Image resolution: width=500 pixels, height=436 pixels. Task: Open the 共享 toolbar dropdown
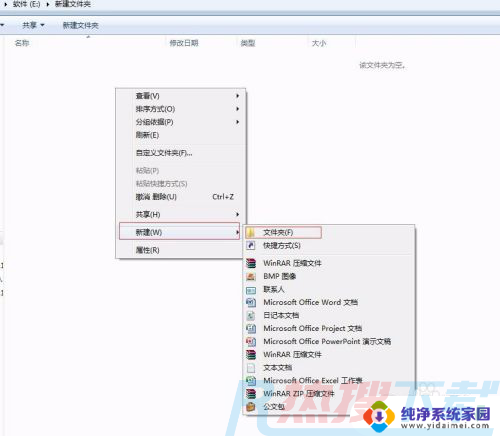tap(33, 25)
